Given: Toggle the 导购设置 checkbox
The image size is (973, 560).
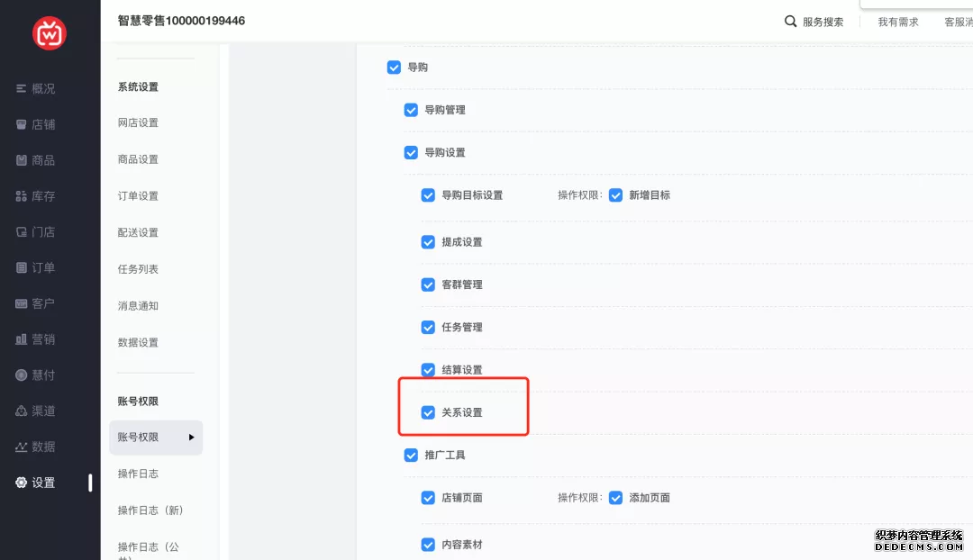Looking at the screenshot, I should click(x=411, y=152).
